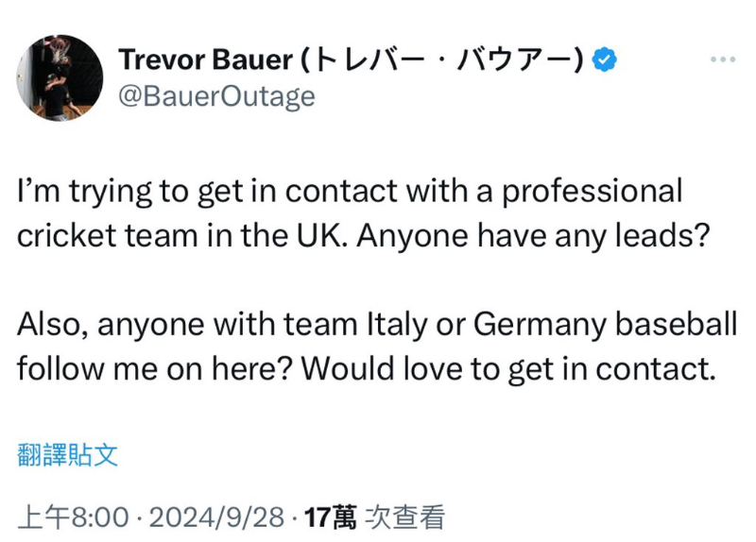Click the blue verified badge

[605, 59]
